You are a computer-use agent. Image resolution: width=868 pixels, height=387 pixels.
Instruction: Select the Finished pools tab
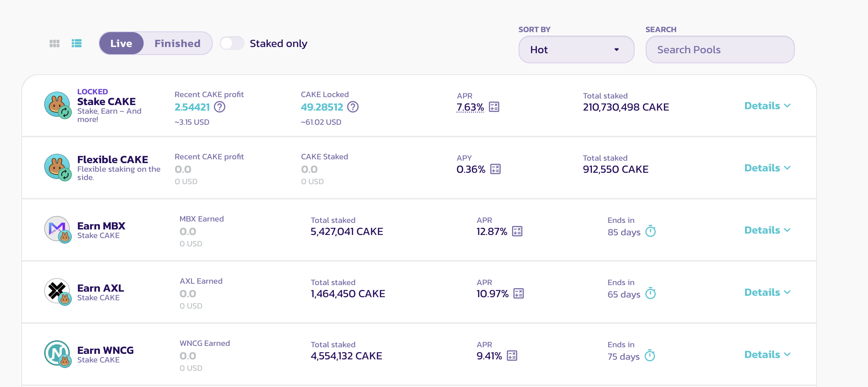pyautogui.click(x=177, y=44)
